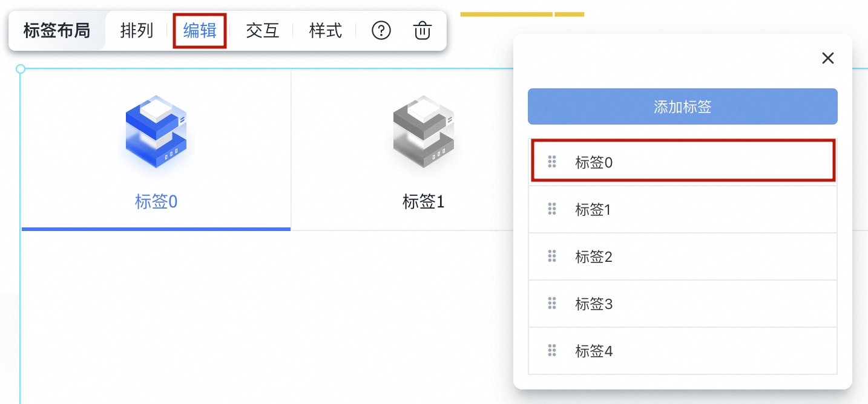Click the circular handle at the selection corner

pos(20,69)
